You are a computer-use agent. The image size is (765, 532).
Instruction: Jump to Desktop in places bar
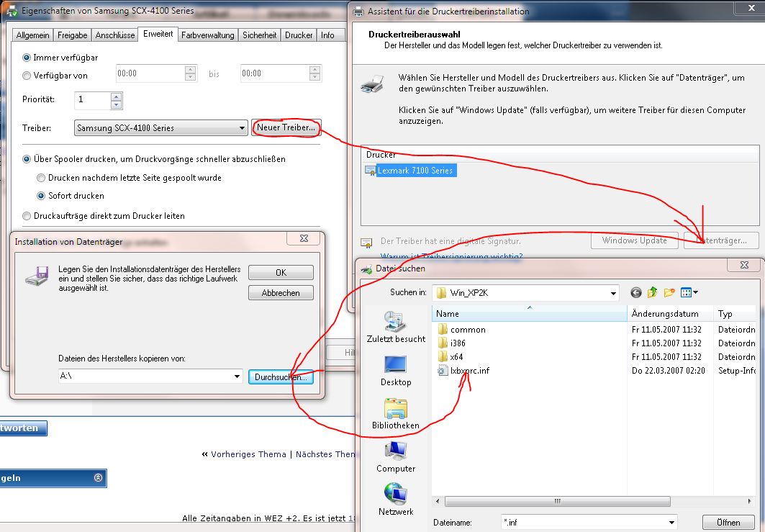396,371
